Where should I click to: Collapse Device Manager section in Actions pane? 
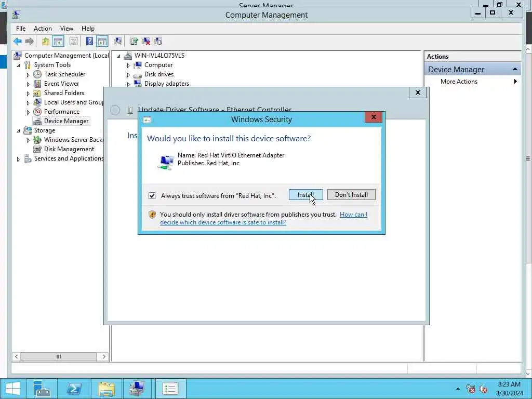pyautogui.click(x=515, y=69)
